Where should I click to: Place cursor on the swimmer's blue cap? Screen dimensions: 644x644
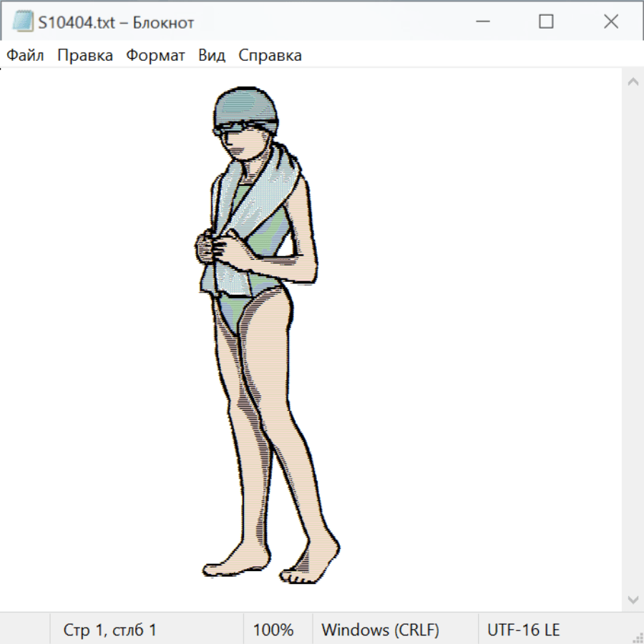[245, 107]
